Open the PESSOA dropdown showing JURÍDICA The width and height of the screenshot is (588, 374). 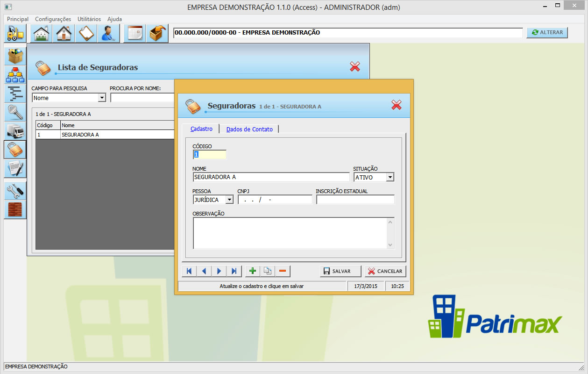[229, 200]
